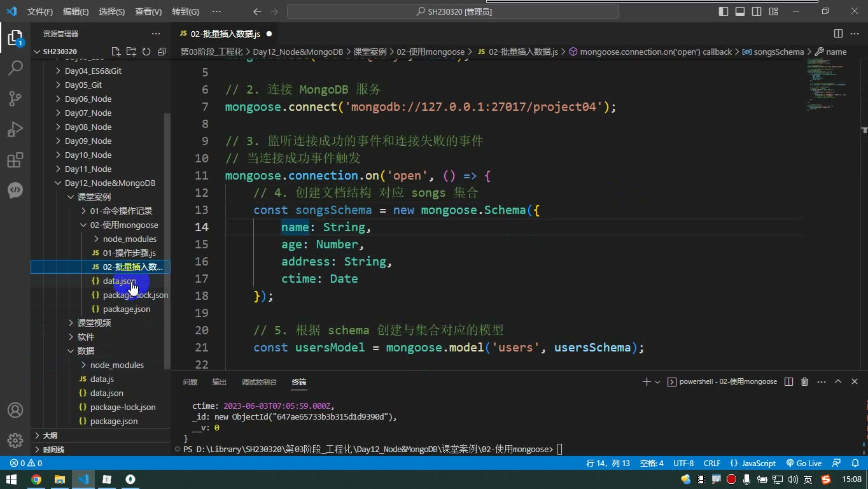Refresh the explorer tree
Image resolution: width=868 pixels, height=489 pixels.
click(x=146, y=52)
